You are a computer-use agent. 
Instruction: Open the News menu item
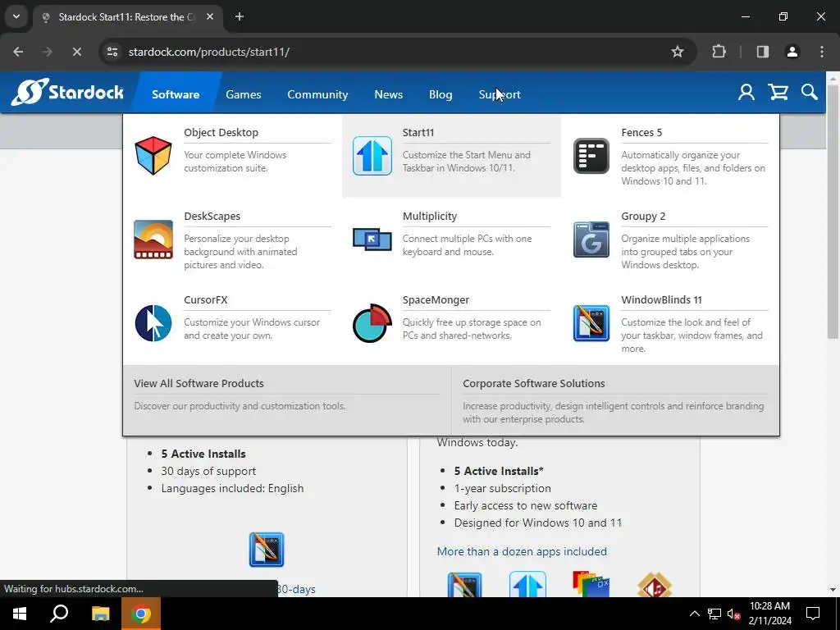pyautogui.click(x=388, y=94)
